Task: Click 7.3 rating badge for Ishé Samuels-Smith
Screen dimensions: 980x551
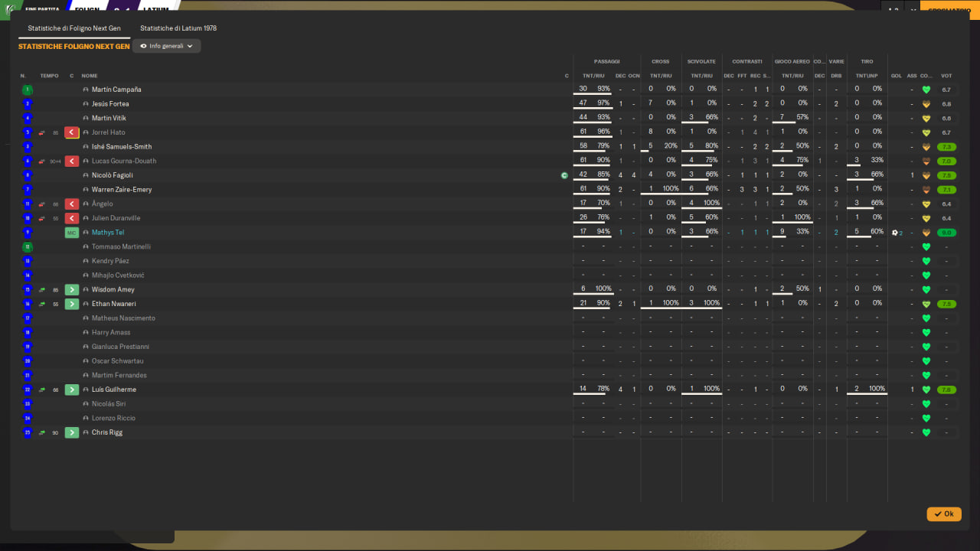Action: pos(947,147)
